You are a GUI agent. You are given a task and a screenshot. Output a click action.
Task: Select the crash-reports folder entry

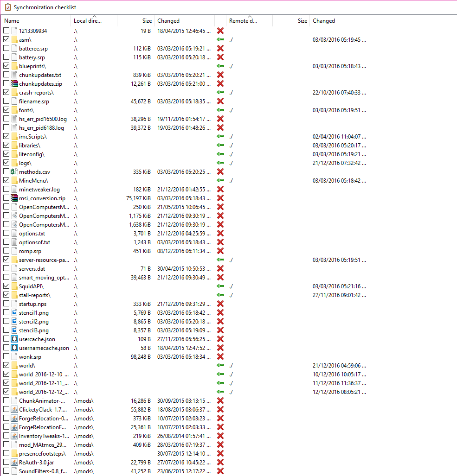tap(36, 93)
